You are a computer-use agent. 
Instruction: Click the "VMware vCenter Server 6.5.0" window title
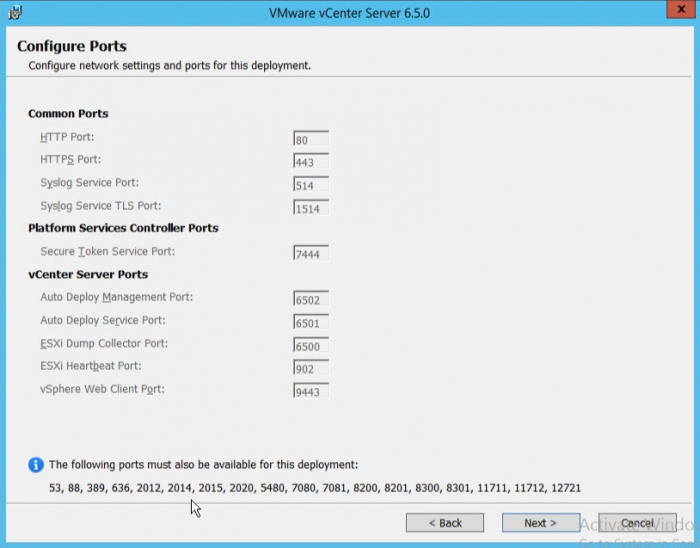pos(350,13)
